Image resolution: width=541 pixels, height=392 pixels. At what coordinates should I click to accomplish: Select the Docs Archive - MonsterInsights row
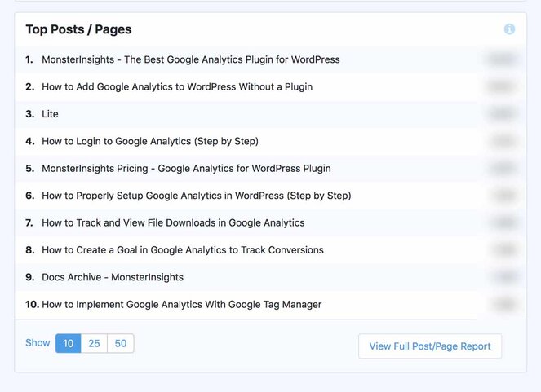(113, 277)
